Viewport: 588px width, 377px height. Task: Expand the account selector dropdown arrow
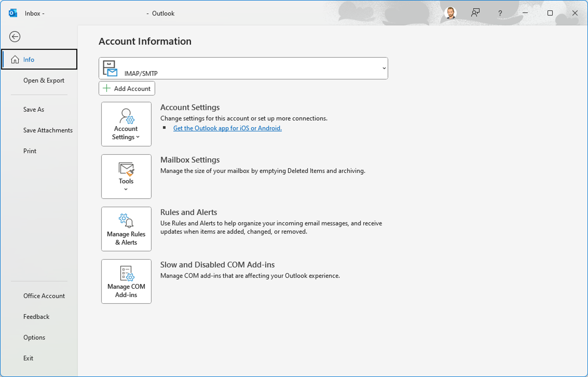point(384,68)
